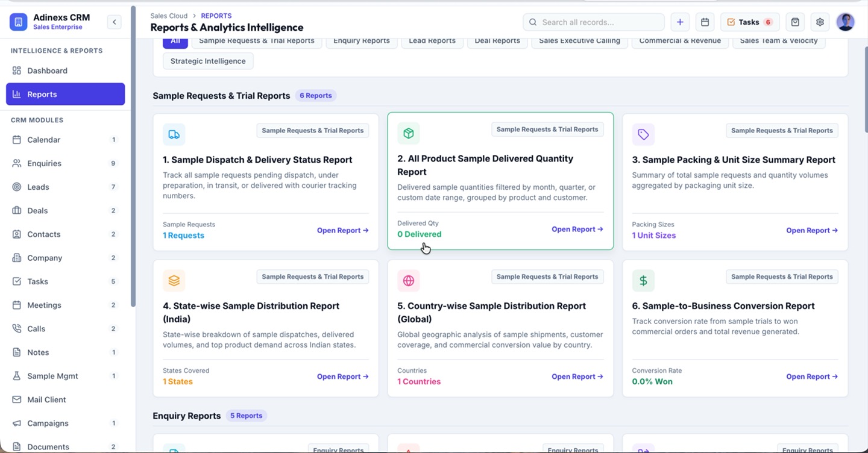Click the globe icon on Country-wise report card
The image size is (868, 453).
coord(409,281)
